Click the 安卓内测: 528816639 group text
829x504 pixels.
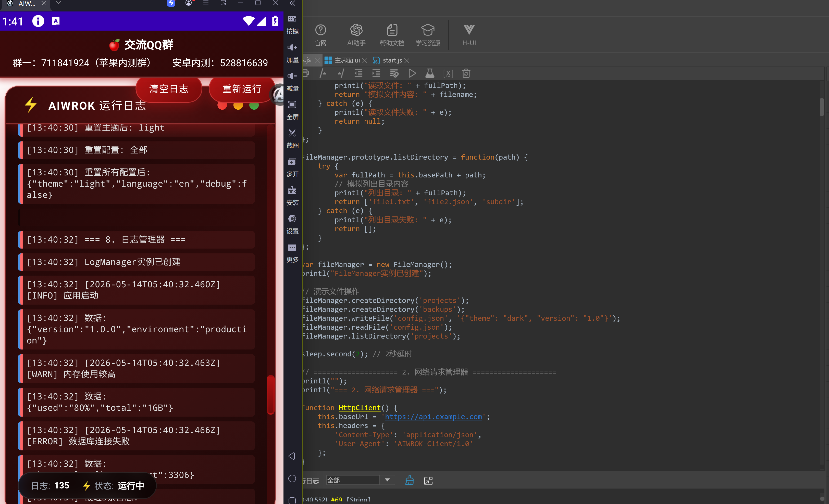pos(220,63)
